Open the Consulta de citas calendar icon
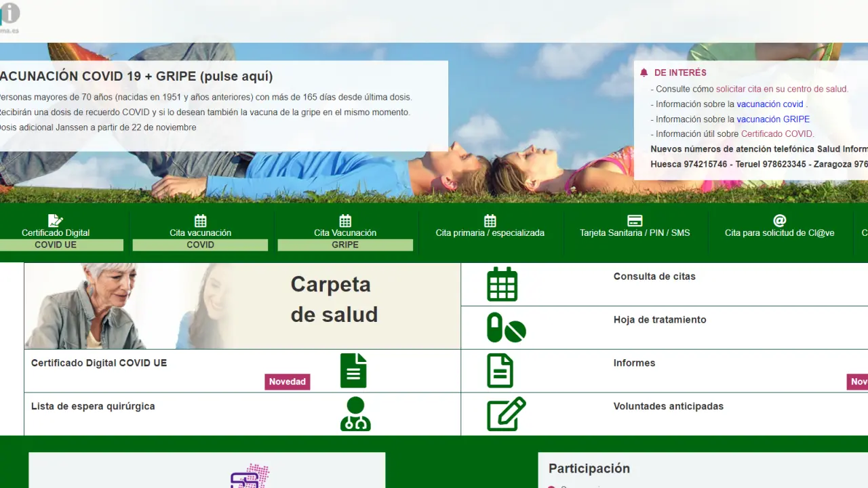The height and width of the screenshot is (488, 868). (502, 284)
